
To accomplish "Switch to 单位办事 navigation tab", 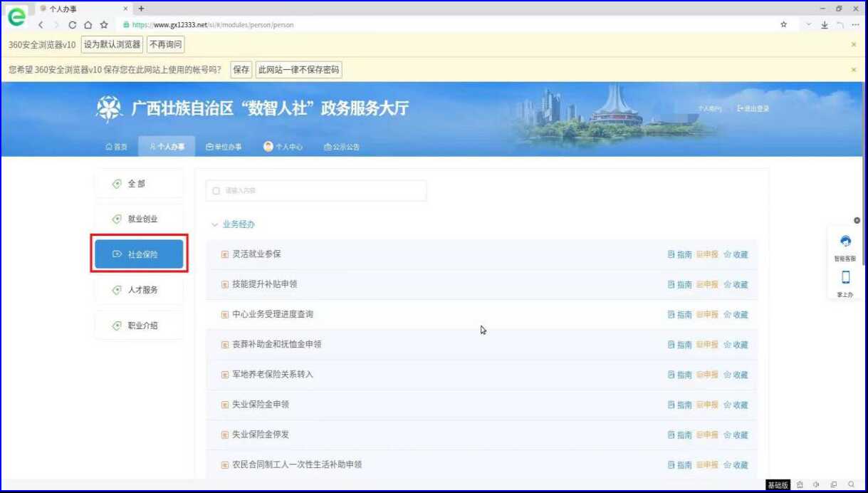I will click(224, 147).
